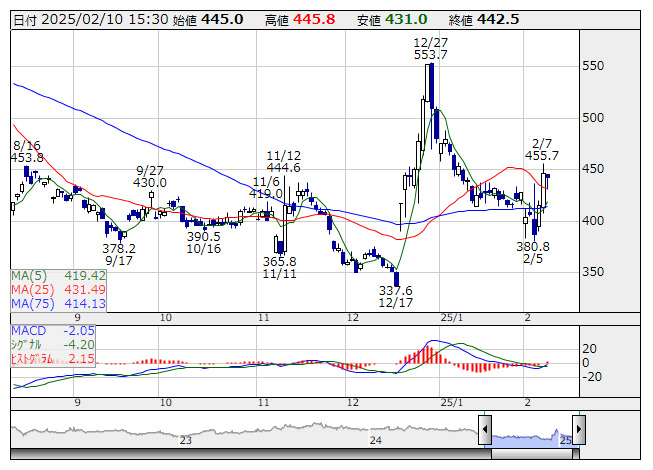Click the 日付 2025/02/10 15:30 header text
The height and width of the screenshot is (470, 653).
click(91, 20)
